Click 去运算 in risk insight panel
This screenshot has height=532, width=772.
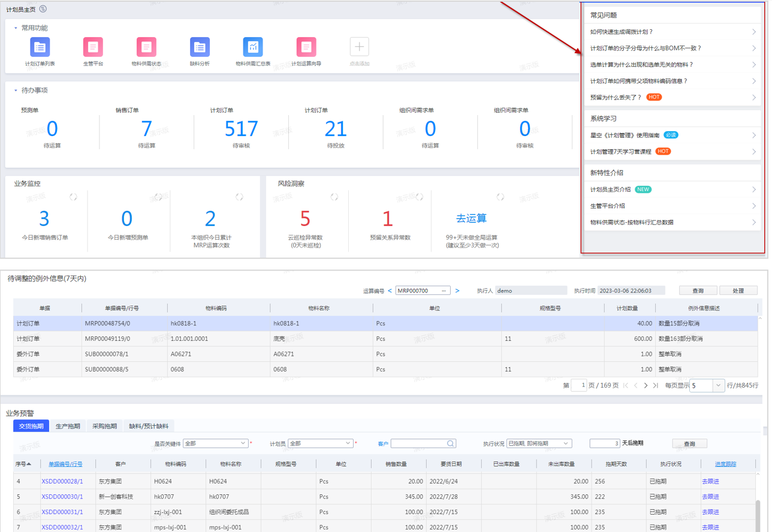[x=471, y=219]
